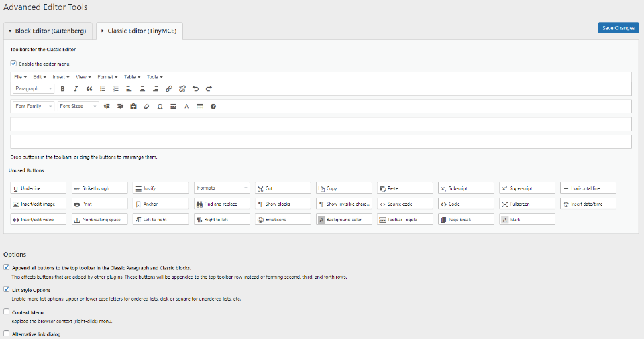Select the Insert link icon
The image size is (644, 339).
click(x=168, y=89)
